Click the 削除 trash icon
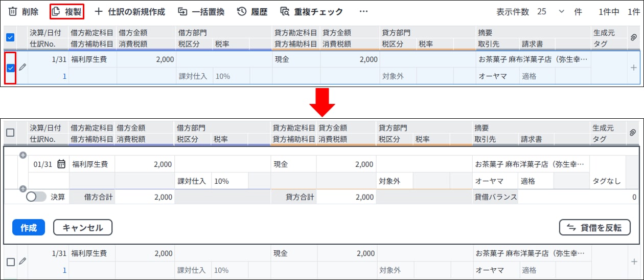The height and width of the screenshot is (280, 644). [x=13, y=11]
